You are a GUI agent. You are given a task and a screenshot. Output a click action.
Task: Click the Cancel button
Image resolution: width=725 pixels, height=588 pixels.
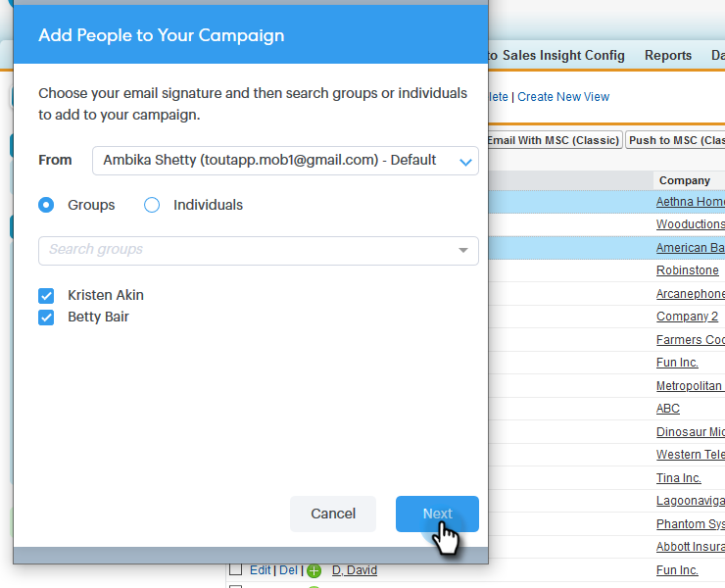(x=333, y=514)
